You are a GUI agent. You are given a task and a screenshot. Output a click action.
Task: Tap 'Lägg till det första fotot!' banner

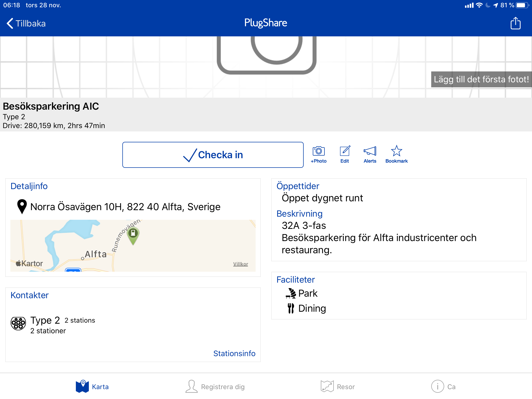click(481, 79)
